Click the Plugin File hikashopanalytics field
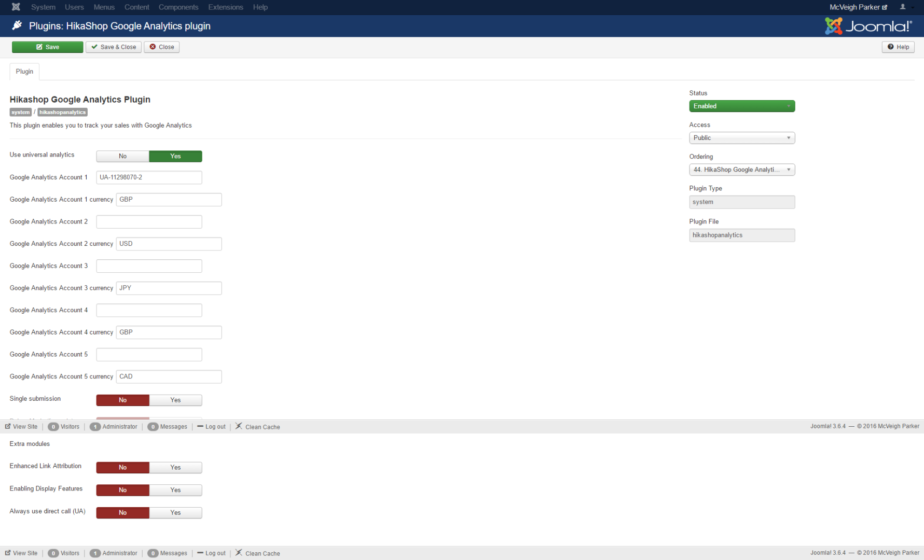Viewport: 924px width, 560px height. [x=742, y=235]
